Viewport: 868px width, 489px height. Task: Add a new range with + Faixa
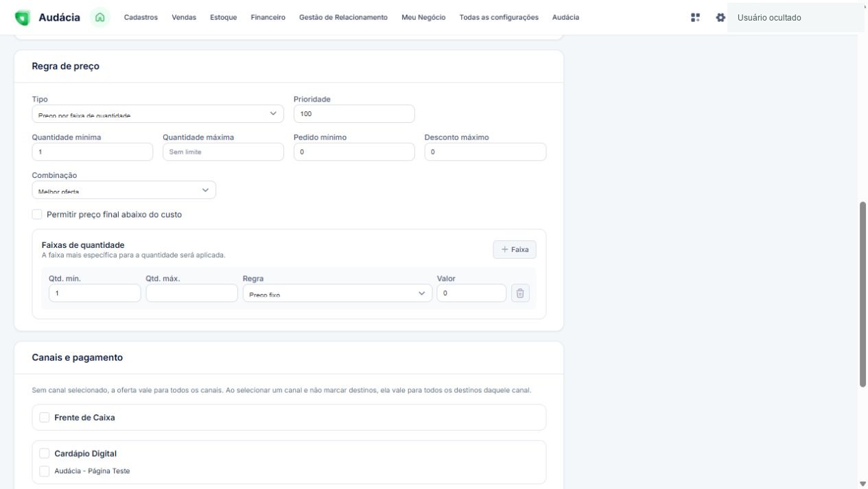click(515, 249)
